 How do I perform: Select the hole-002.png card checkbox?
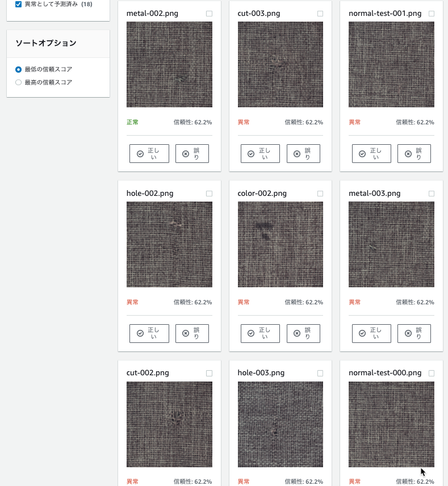pos(210,194)
